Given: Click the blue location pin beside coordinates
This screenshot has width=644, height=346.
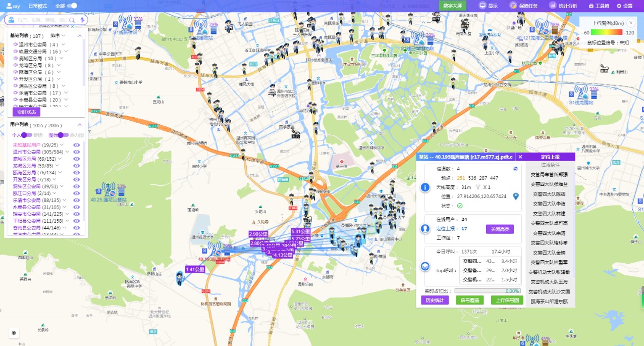Looking at the screenshot, I should [x=515, y=196].
